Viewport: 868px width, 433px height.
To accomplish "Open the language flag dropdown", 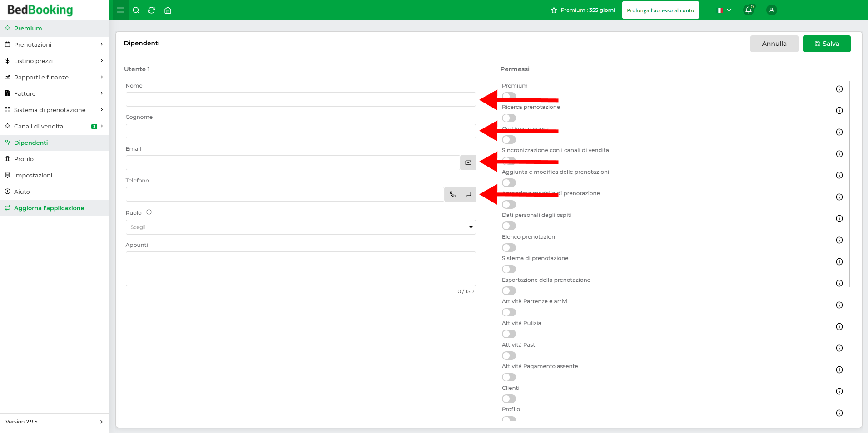I will (x=724, y=10).
